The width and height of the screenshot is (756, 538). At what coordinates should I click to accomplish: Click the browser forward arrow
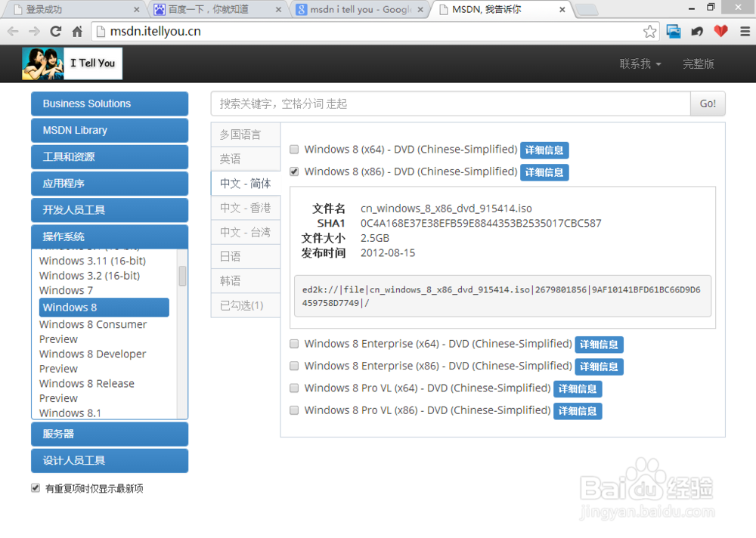click(34, 32)
